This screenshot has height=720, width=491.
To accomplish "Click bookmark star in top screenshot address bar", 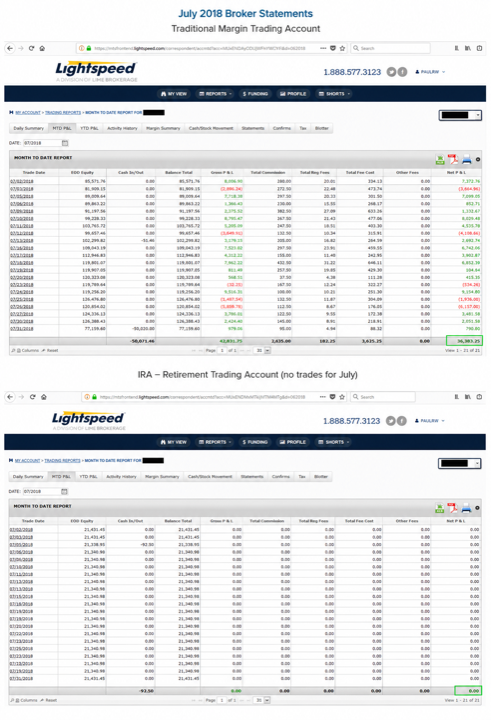I will pos(342,48).
